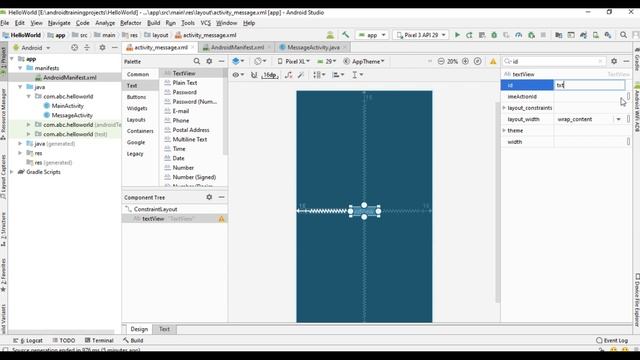Open the app run configuration dropdown
640x360 pixels.
point(372,35)
